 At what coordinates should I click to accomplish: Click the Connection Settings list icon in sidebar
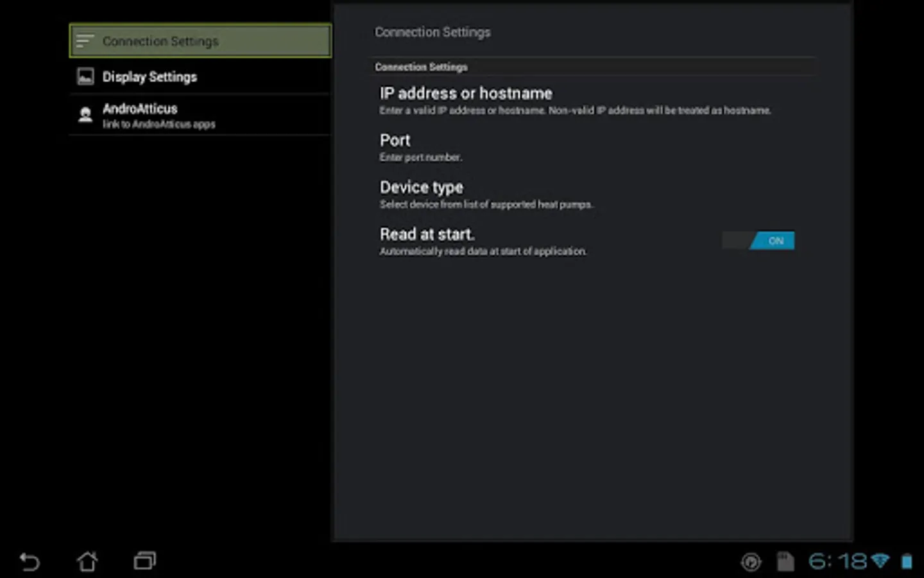coord(85,41)
